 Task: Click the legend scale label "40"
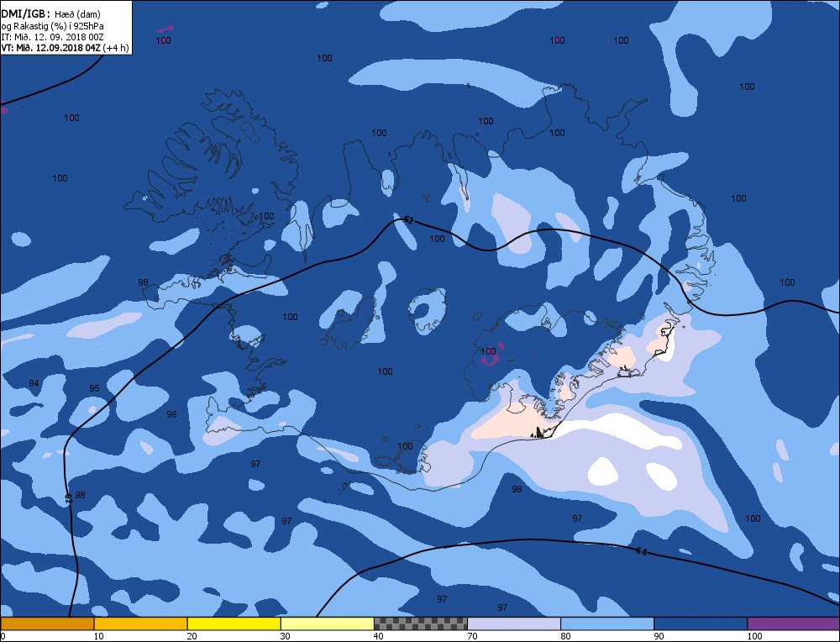378,636
